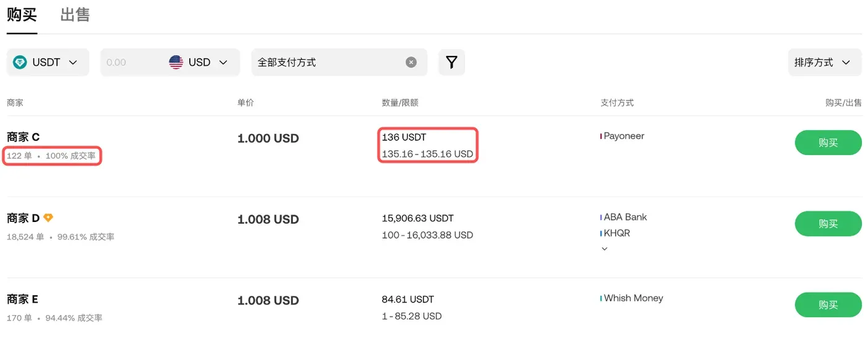This screenshot has width=868, height=346.
Task: Switch to the 购买 tab
Action: (x=22, y=15)
